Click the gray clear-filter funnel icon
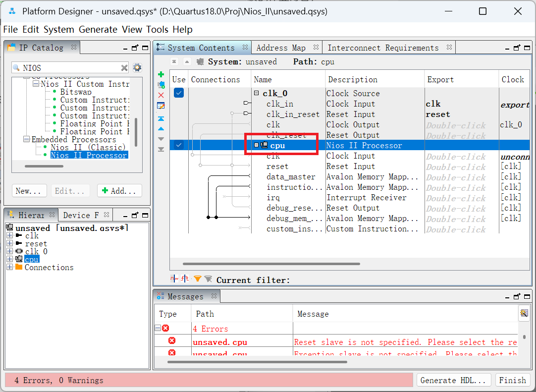 click(208, 279)
